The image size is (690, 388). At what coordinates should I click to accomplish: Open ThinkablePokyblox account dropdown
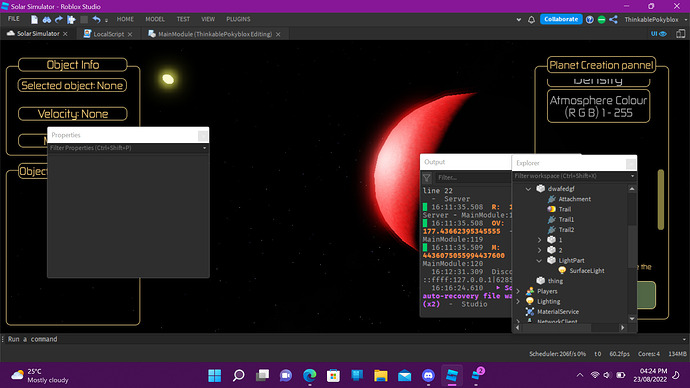pos(654,19)
